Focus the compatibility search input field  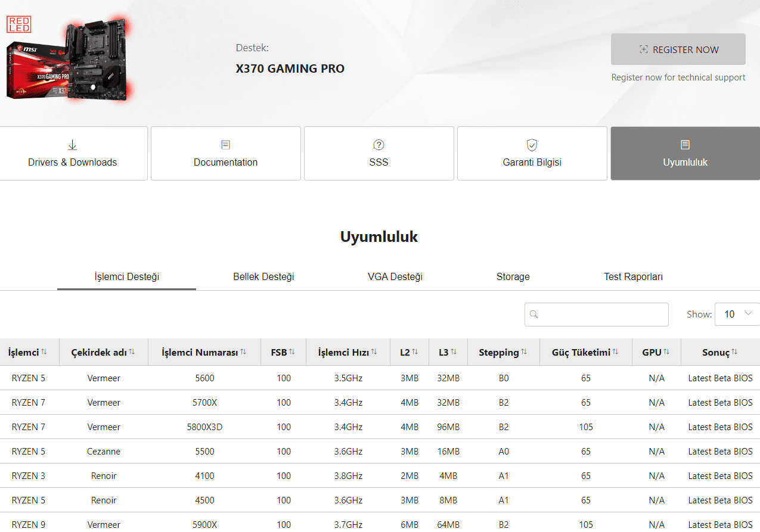(603, 315)
